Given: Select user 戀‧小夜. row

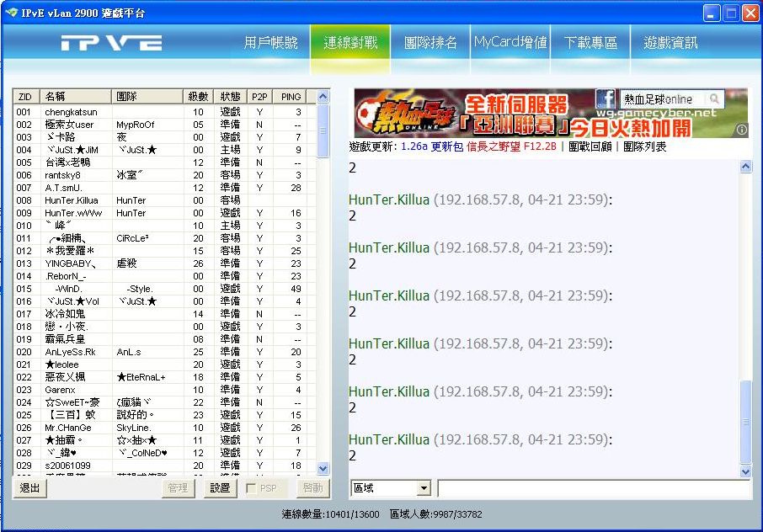Looking at the screenshot, I should [164, 327].
